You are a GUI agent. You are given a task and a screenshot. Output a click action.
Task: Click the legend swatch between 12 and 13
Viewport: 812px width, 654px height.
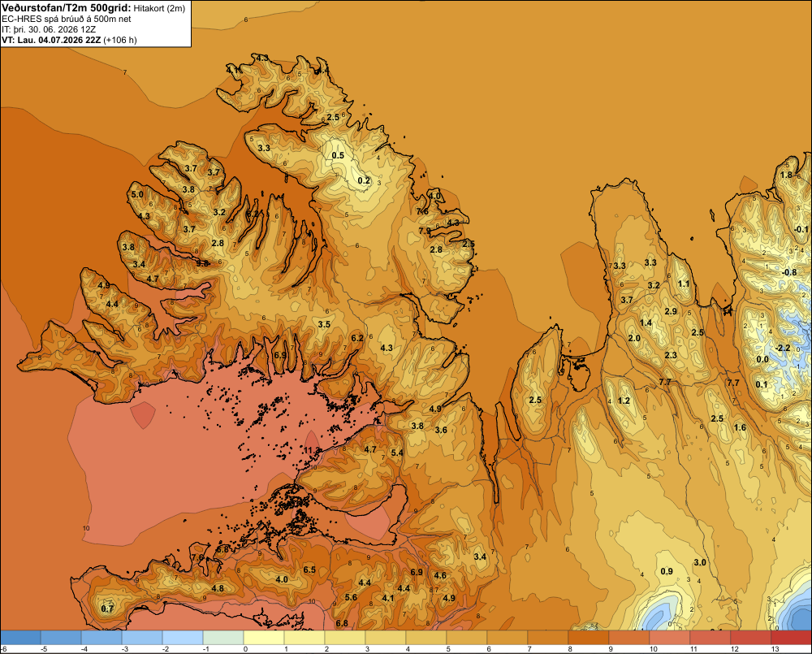(750, 637)
